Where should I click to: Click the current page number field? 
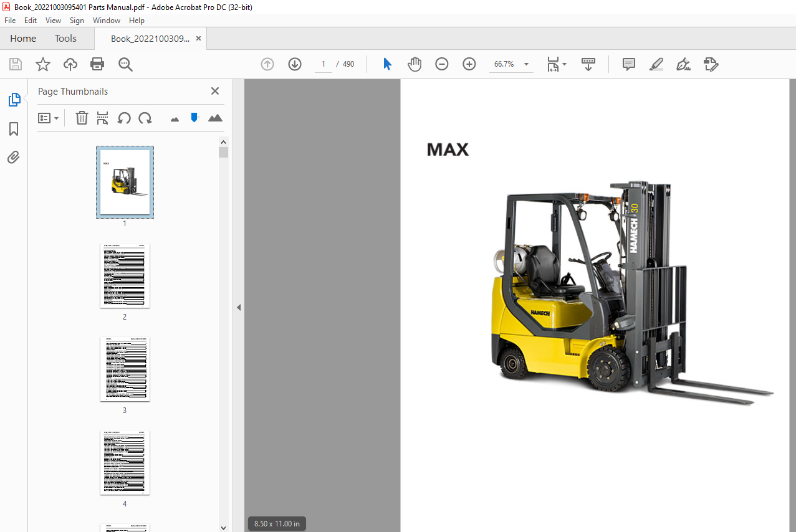pyautogui.click(x=324, y=64)
